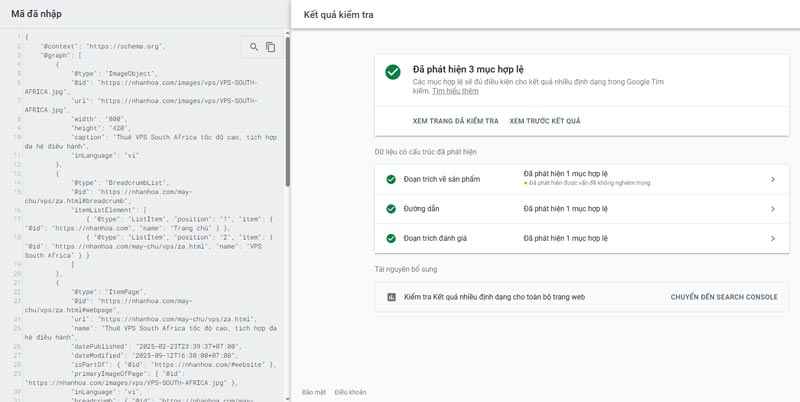Expand the Đoạn trích đánh giá row chevron
This screenshot has height=402, width=800.
[773, 238]
